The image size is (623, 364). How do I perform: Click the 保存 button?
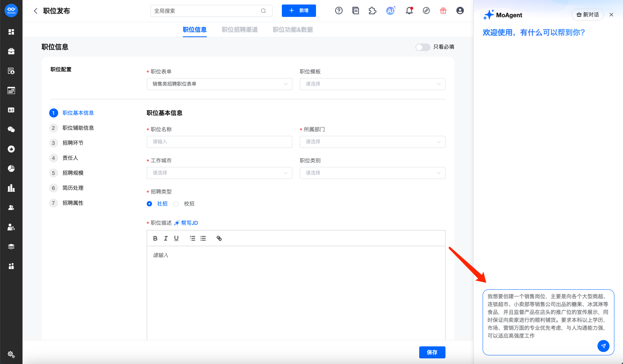click(x=432, y=352)
